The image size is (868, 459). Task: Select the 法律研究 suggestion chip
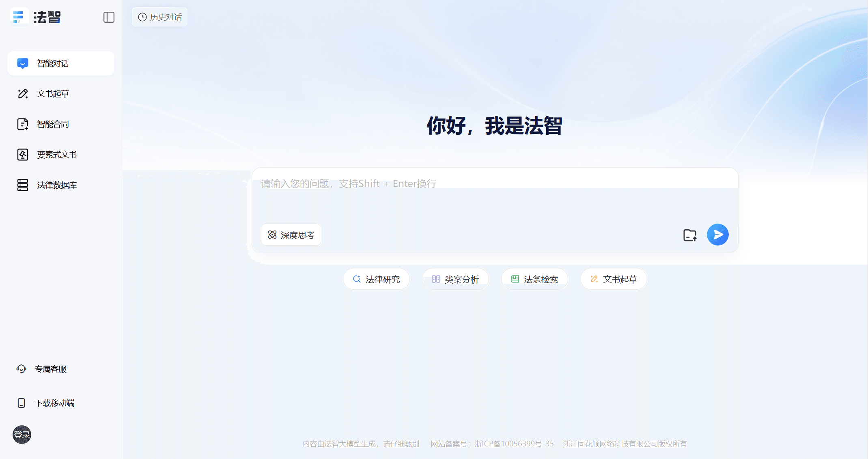[x=376, y=279]
